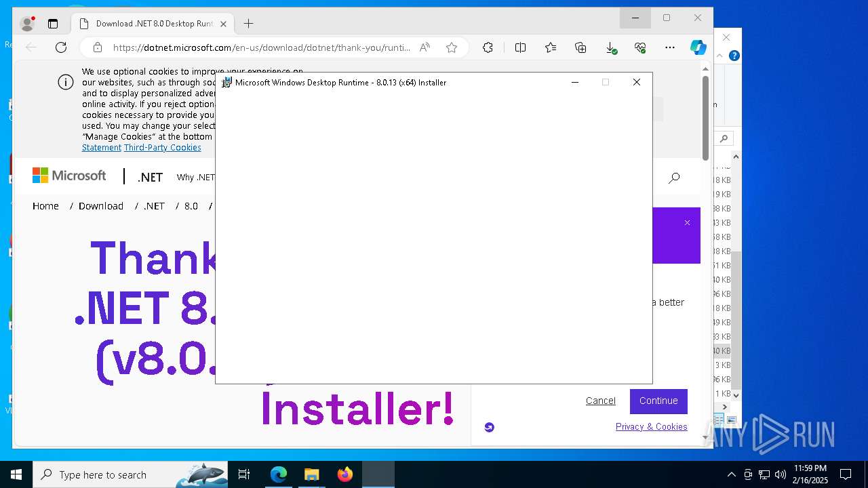
Task: Click scroll down arrow in Explorer window
Action: point(736,395)
